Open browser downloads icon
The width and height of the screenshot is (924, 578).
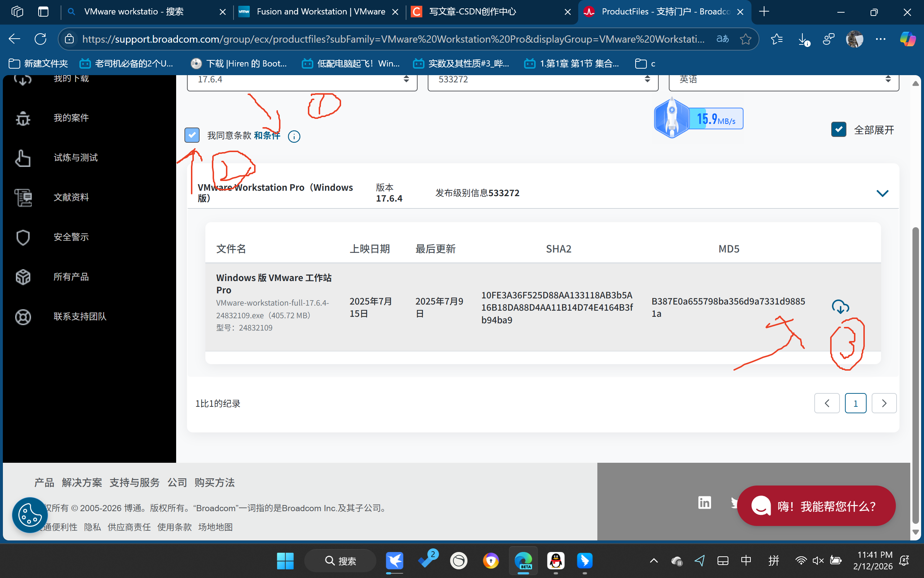tap(803, 39)
